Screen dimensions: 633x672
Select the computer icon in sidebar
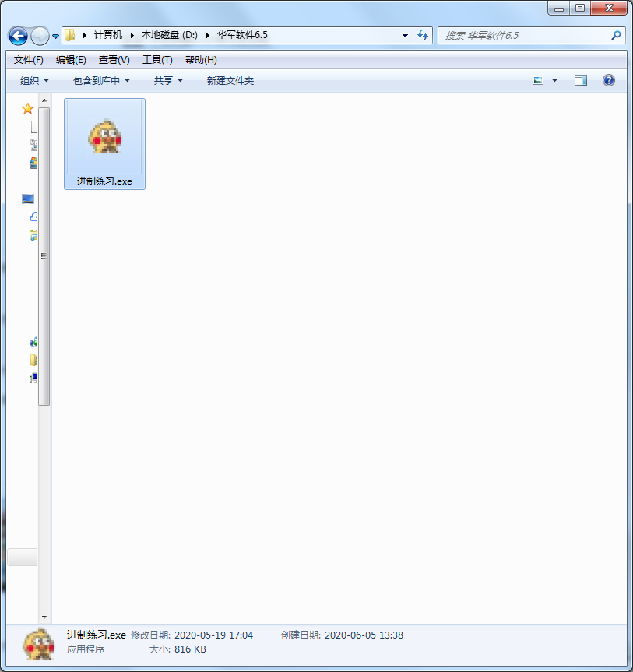33,378
